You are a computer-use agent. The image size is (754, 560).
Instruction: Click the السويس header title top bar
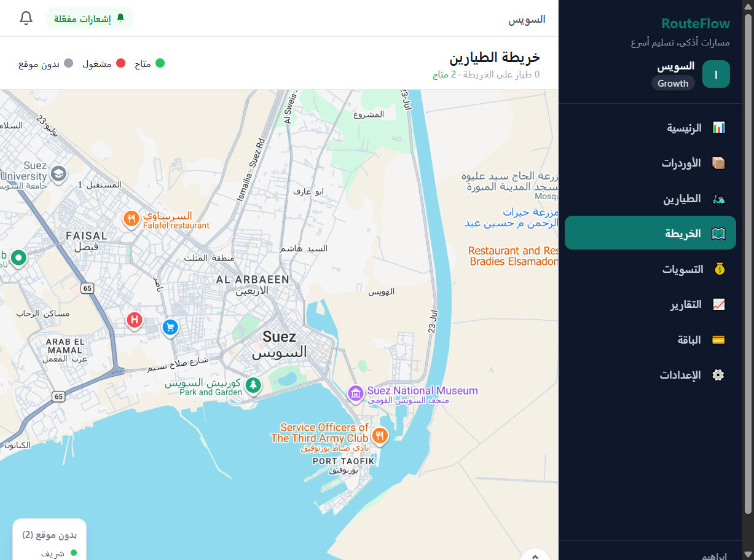pos(527,19)
